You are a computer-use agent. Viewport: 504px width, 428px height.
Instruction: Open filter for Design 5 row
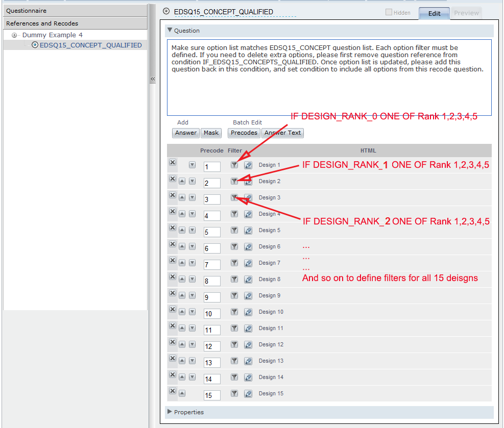pyautogui.click(x=234, y=230)
